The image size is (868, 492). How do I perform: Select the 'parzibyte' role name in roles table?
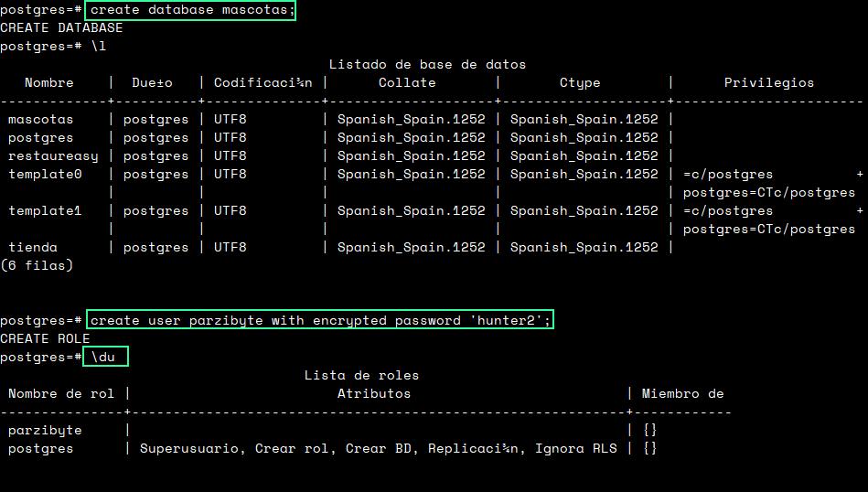click(x=45, y=431)
